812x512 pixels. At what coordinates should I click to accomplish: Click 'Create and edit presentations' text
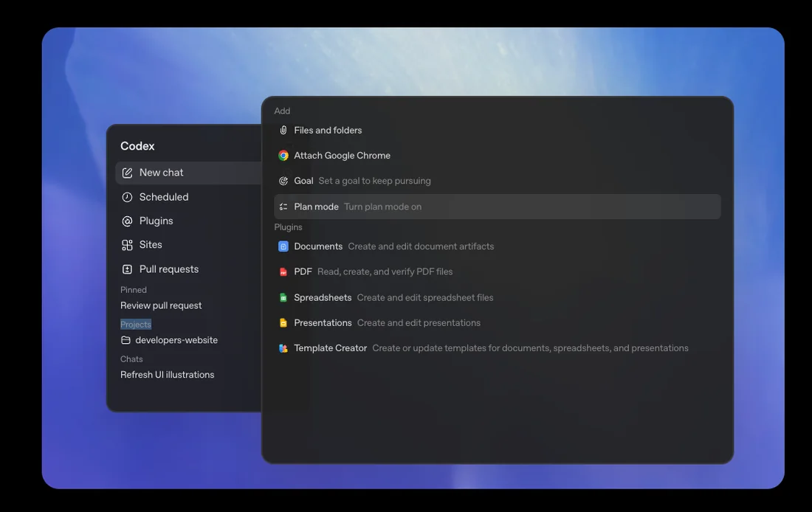419,323
